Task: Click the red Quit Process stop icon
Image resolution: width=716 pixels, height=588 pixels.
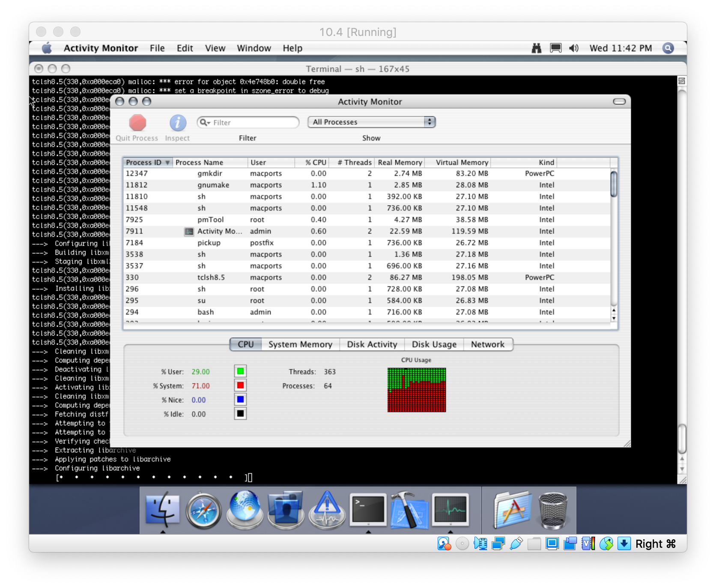Action: (x=137, y=123)
